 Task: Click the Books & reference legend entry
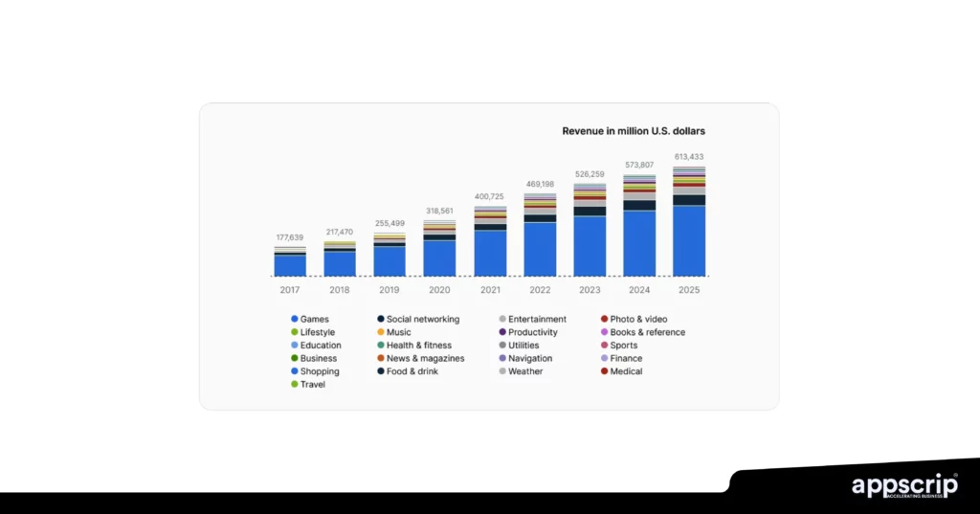pyautogui.click(x=647, y=332)
